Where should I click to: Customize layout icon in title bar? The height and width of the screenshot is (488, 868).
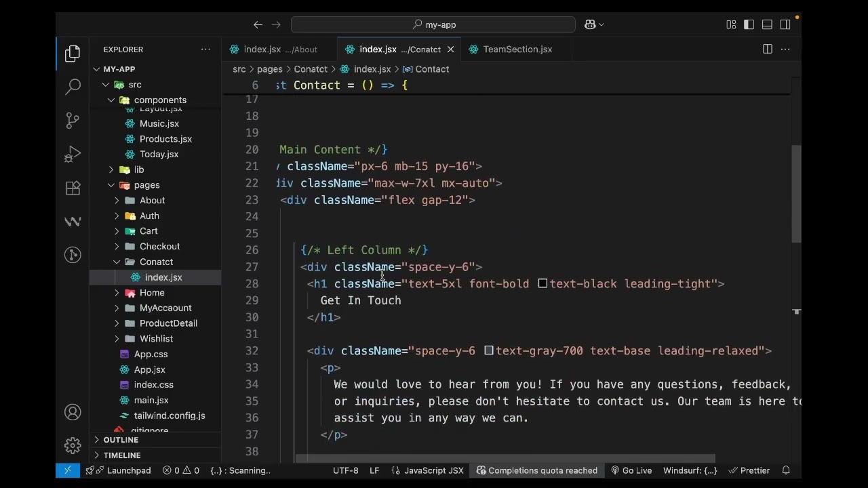[731, 24]
